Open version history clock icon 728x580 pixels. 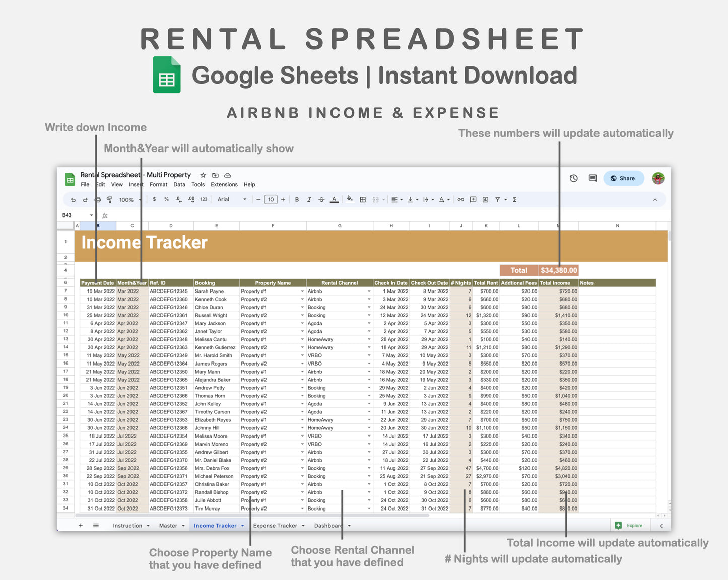(x=574, y=178)
